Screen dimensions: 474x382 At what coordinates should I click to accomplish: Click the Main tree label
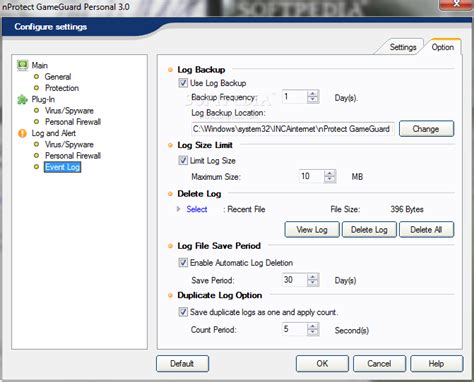tap(40, 65)
